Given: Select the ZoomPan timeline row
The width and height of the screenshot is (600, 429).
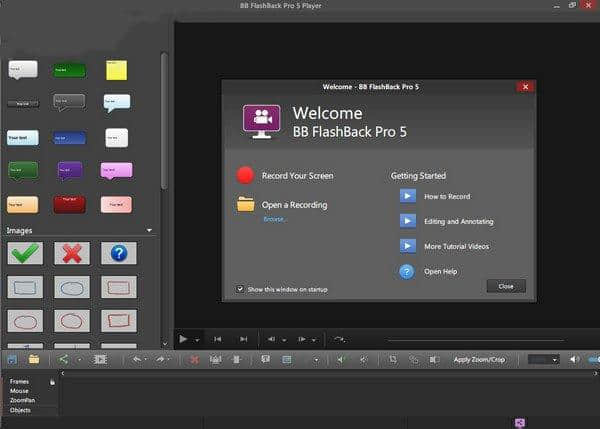Looking at the screenshot, I should coord(23,400).
